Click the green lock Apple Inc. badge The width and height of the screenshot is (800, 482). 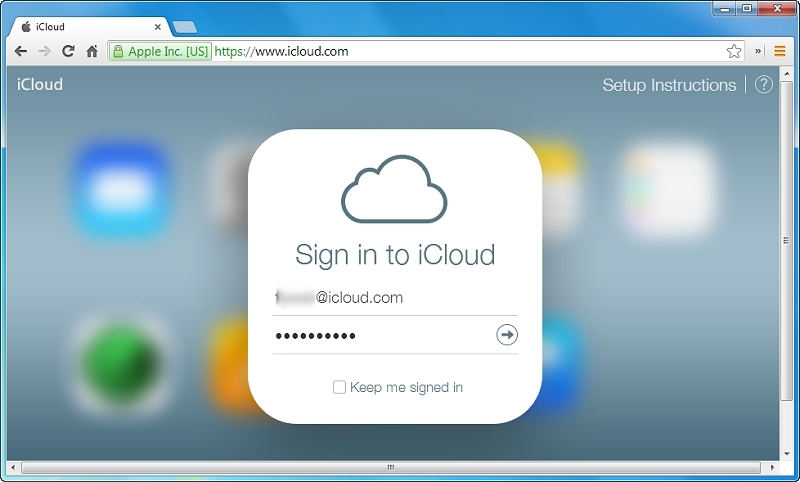(x=160, y=52)
